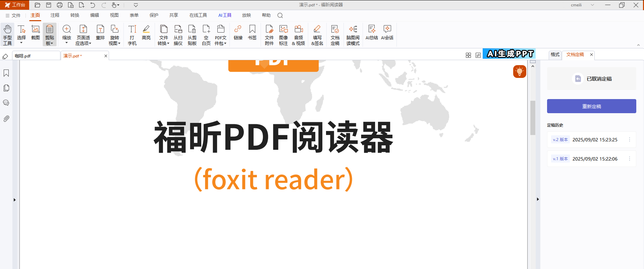The image size is (644, 269).
Task: Click the Link tool (链接)
Action: (x=238, y=33)
